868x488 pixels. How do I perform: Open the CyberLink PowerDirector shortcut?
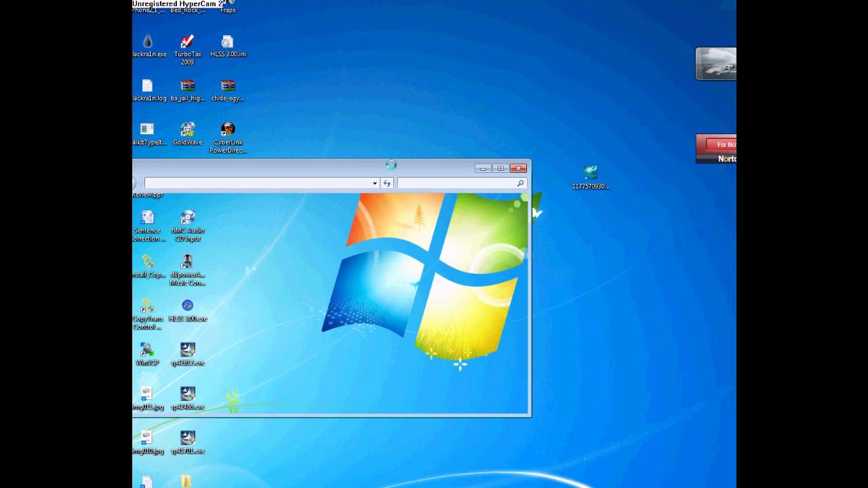pyautogui.click(x=228, y=138)
